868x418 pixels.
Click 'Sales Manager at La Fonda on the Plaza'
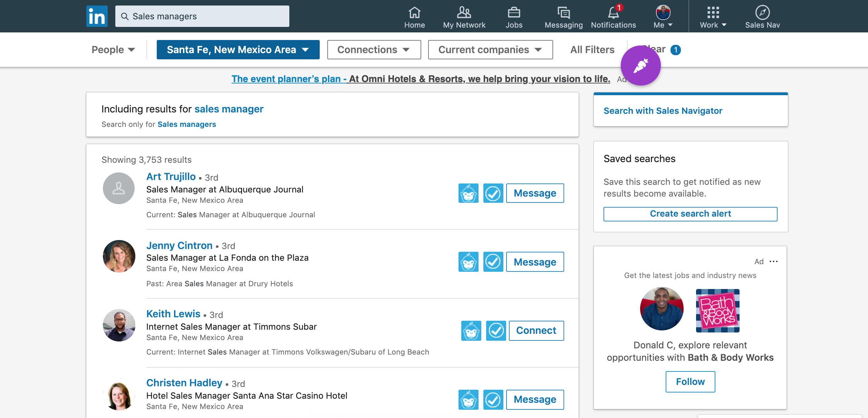[227, 258]
